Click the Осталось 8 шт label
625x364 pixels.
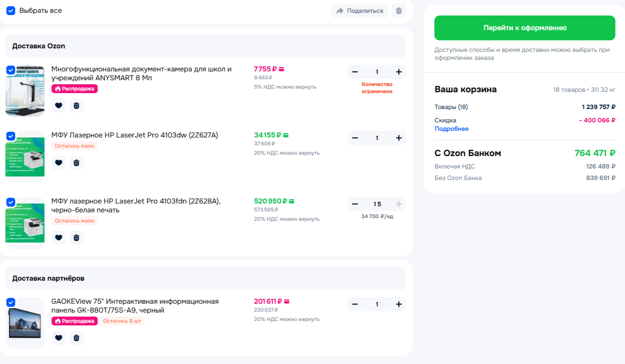click(122, 321)
